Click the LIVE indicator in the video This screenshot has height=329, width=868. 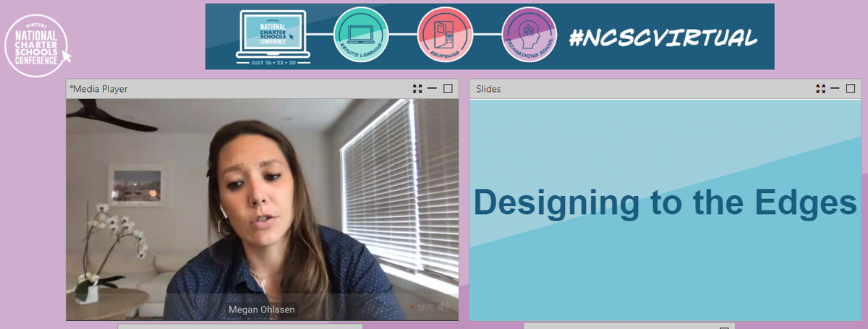point(422,307)
